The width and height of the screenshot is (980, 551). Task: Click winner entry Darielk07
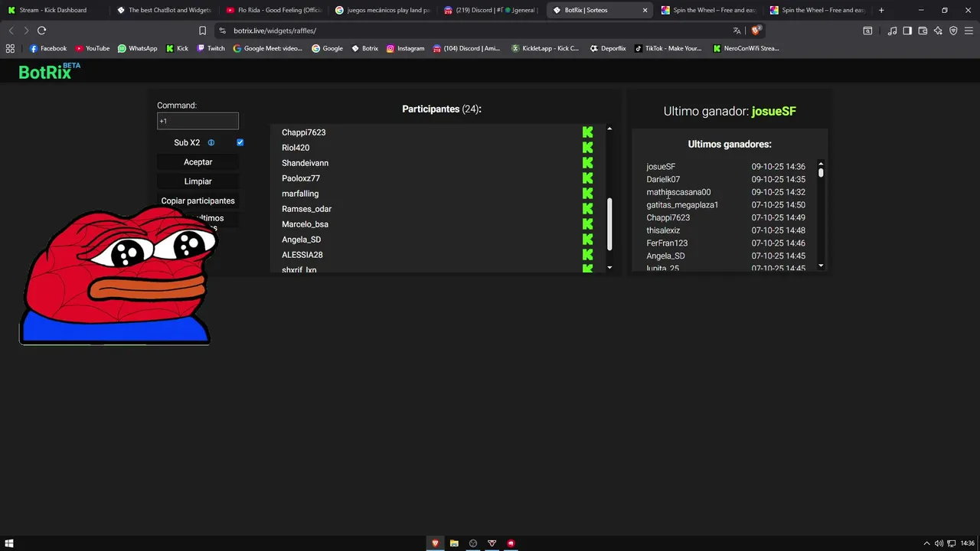[663, 179]
